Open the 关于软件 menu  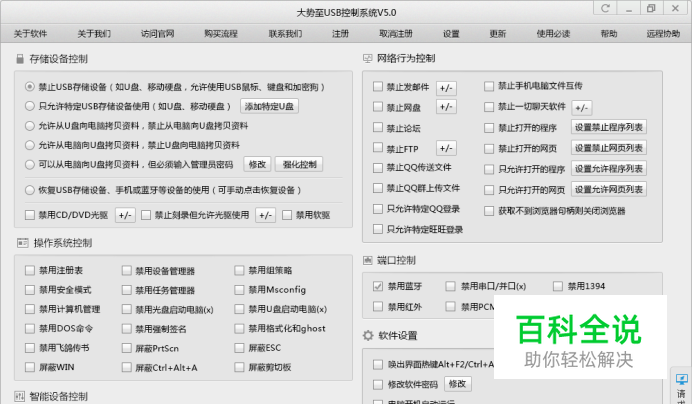[x=30, y=34]
